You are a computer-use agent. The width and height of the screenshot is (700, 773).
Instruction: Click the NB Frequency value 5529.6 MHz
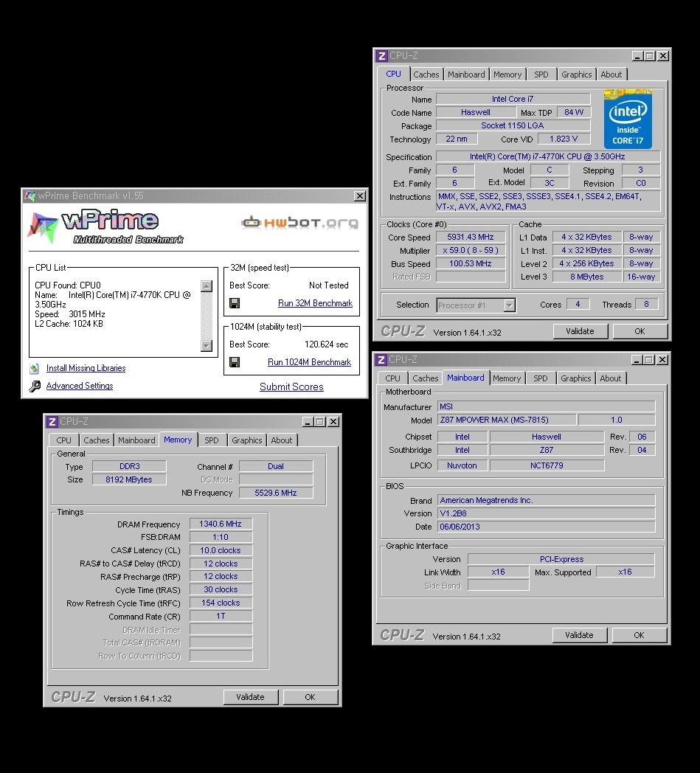[x=276, y=493]
